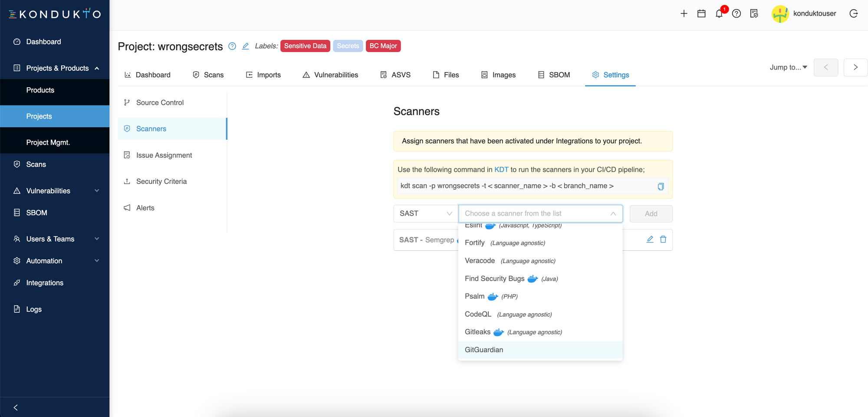Select Find Security Bugs scanner
The image size is (868, 417).
pos(540,278)
